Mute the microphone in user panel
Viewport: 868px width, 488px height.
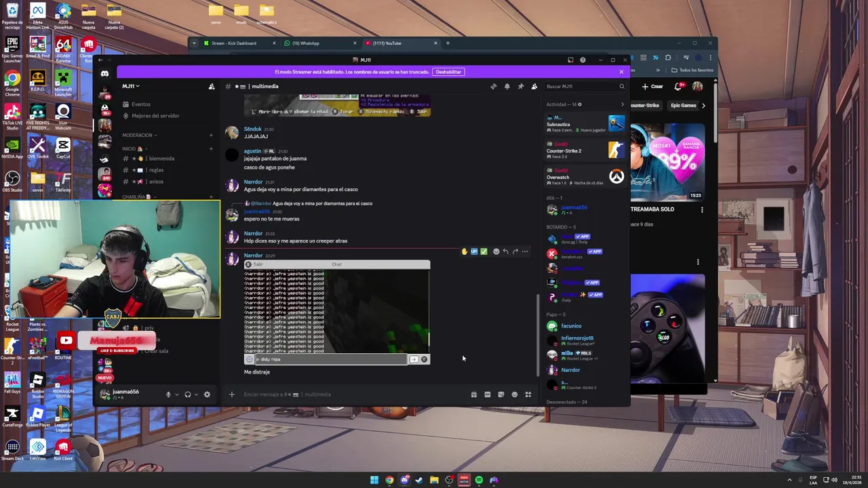pyautogui.click(x=168, y=394)
